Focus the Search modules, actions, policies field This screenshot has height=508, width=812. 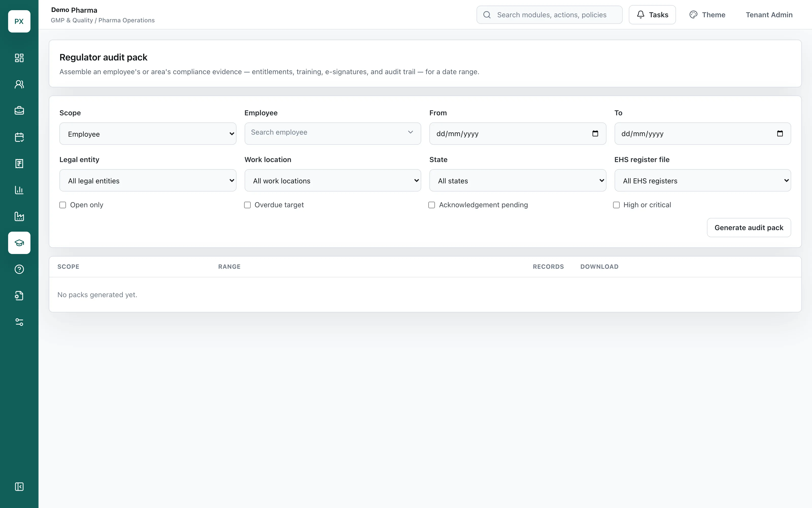tap(549, 15)
